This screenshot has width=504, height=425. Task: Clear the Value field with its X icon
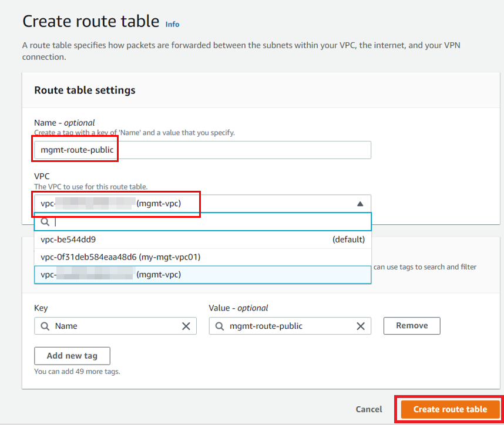(361, 326)
